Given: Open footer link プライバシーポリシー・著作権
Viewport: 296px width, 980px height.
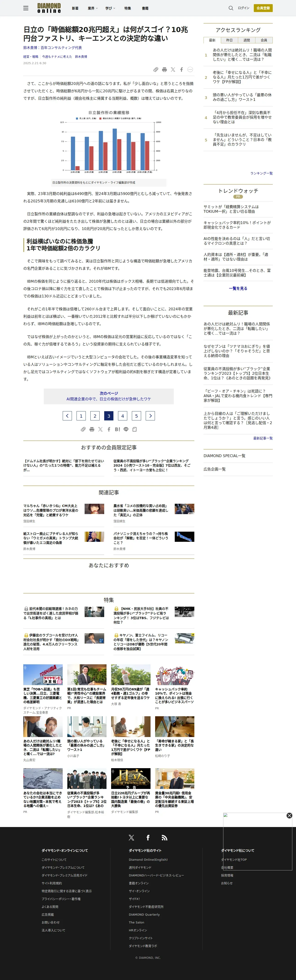Looking at the screenshot, I should click(x=61, y=899).
